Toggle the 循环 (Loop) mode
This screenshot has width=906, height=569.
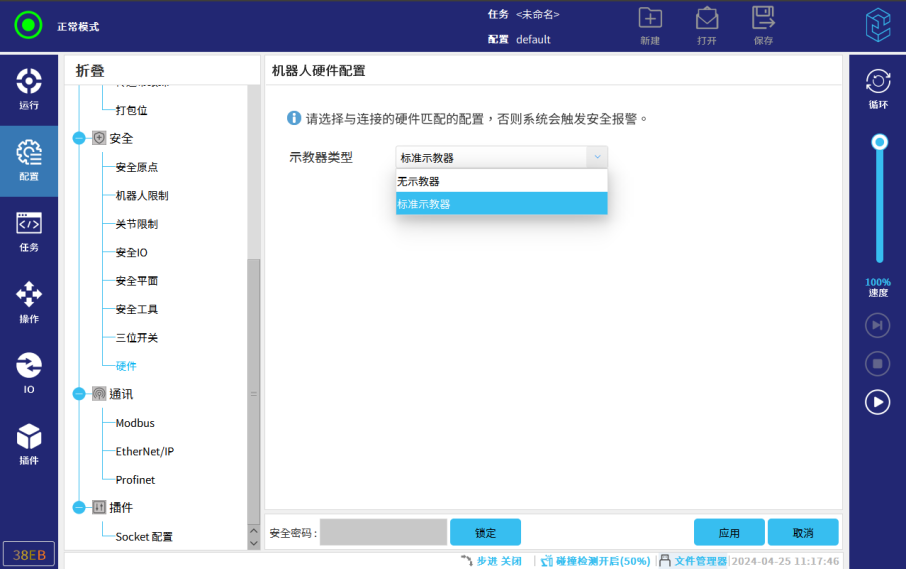coord(877,88)
